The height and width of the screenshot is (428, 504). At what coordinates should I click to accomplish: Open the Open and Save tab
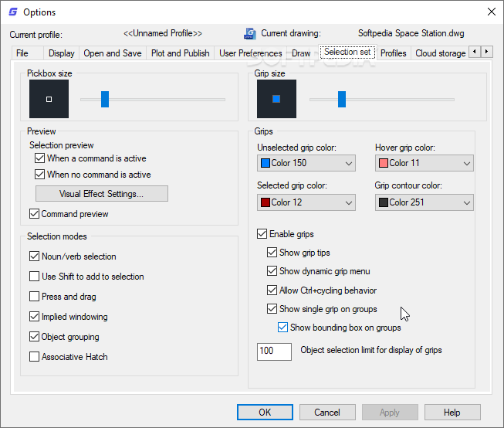(x=113, y=53)
